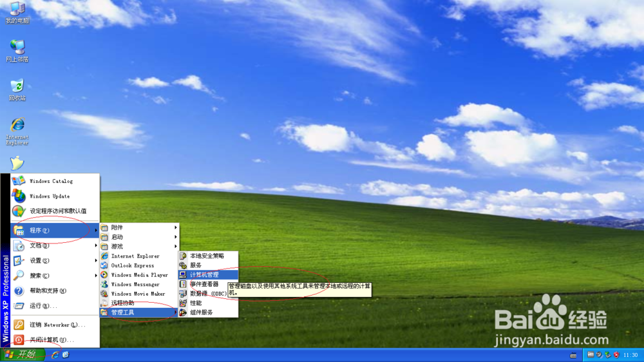Image resolution: width=644 pixels, height=362 pixels.
Task: Open Windows Update from the Start menu
Action: pos(55,196)
